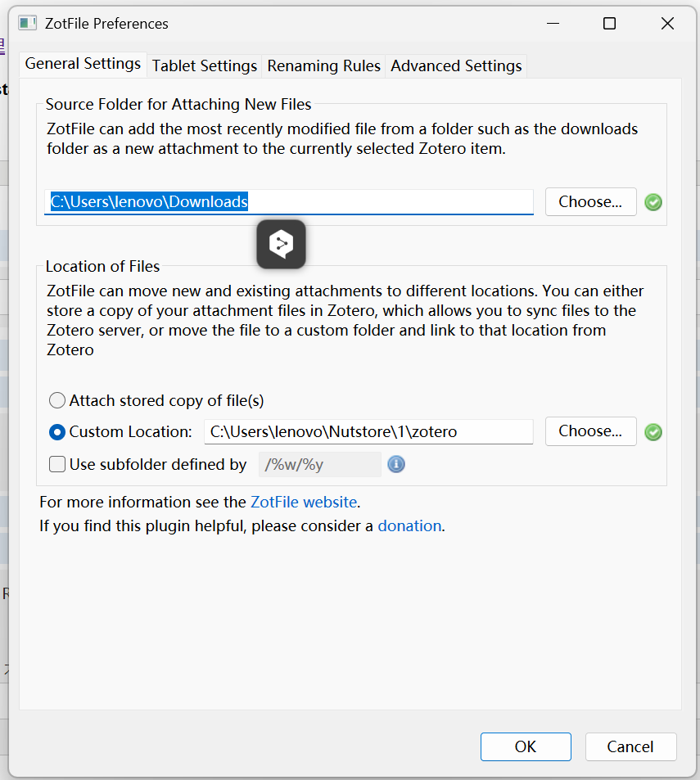Choose custom location folder
This screenshot has width=700, height=780.
click(590, 431)
